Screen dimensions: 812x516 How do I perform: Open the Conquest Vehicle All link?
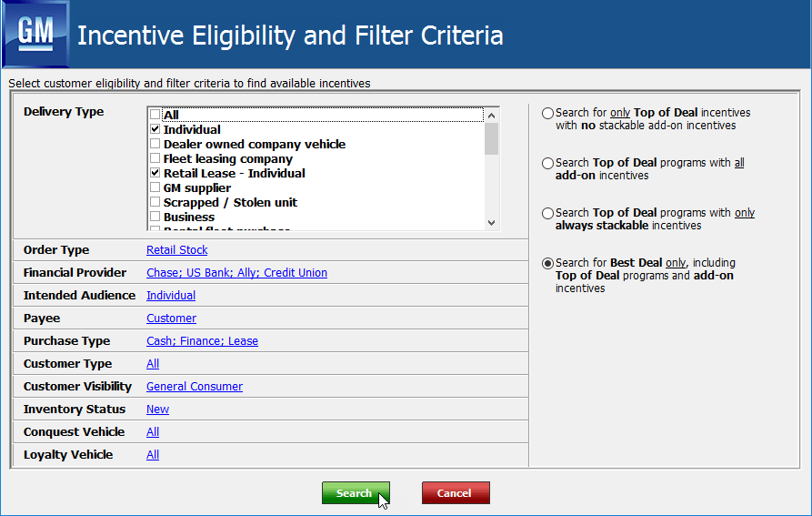[x=153, y=432]
